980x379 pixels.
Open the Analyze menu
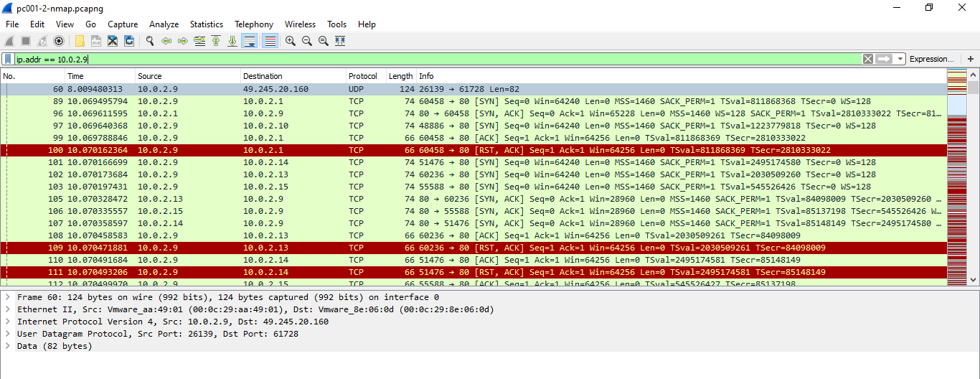coord(164,24)
